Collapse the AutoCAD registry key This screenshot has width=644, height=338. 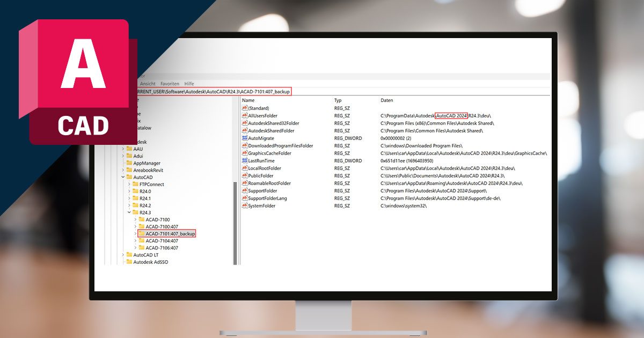pyautogui.click(x=122, y=177)
